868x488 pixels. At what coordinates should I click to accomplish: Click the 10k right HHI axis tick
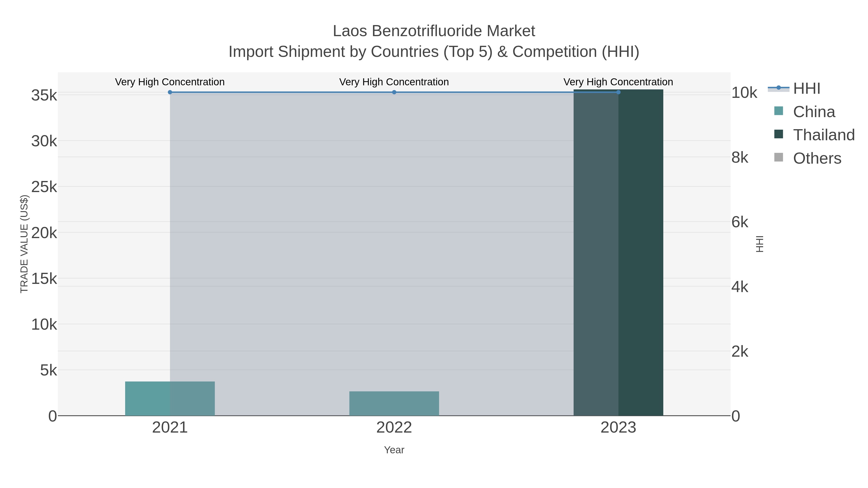(x=744, y=93)
